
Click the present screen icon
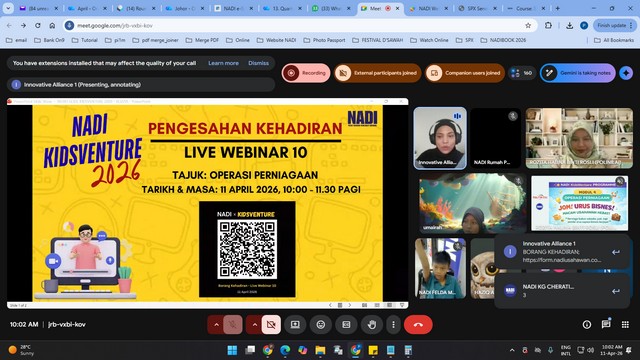[x=295, y=325]
